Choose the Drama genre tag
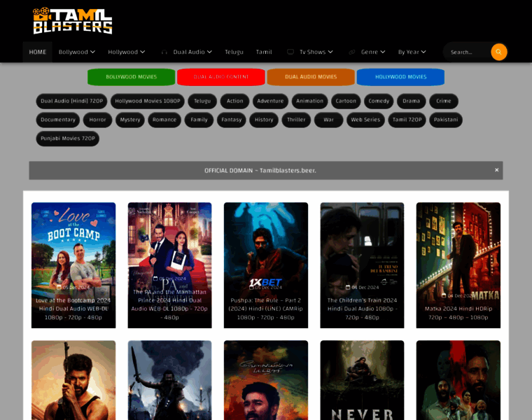 411,101
